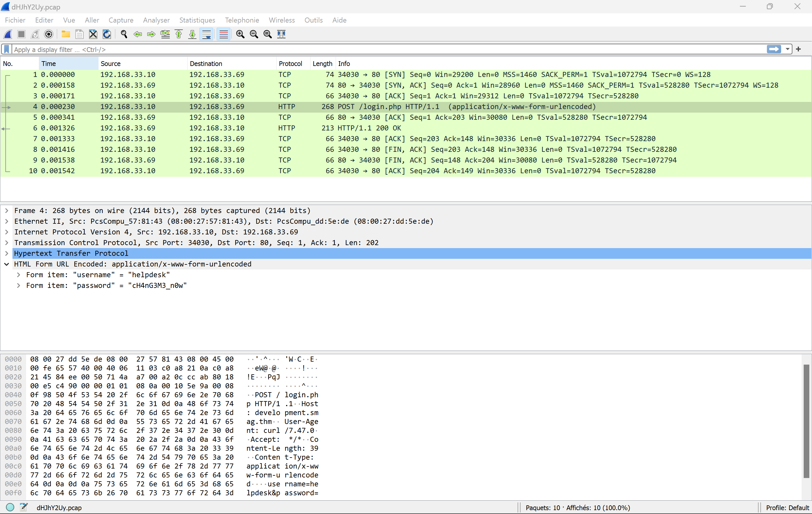Toggle auto-scroll during live capture
This screenshot has width=812, height=514.
[x=206, y=34]
